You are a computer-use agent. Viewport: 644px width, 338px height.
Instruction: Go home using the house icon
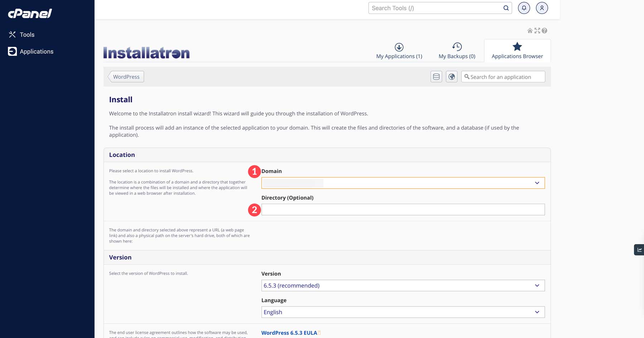point(530,31)
